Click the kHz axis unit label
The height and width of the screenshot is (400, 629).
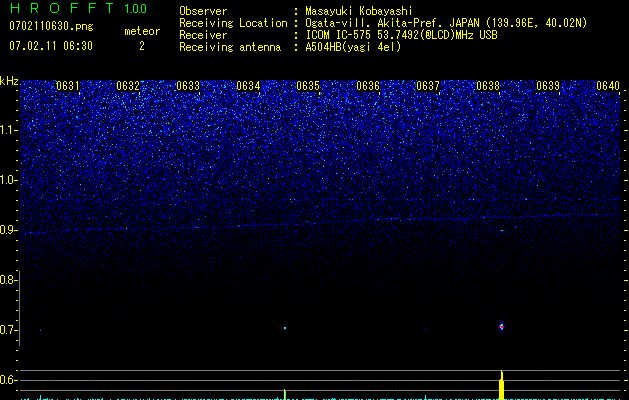click(x=9, y=81)
